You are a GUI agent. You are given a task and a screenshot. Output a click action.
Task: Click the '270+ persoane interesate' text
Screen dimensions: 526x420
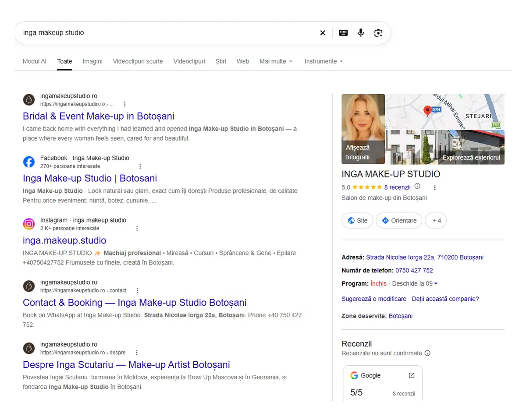(70, 166)
